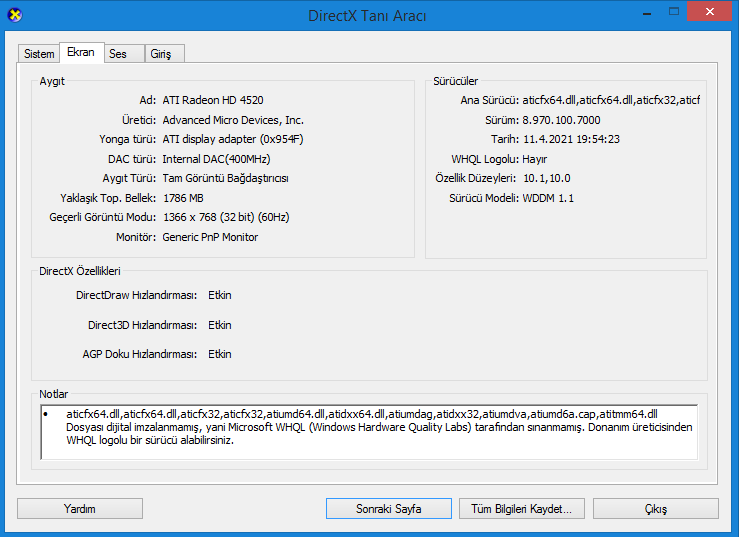Click Etkin next to AGP Doku Hızlandırması
Screen dimensions: 739x537
click(220, 354)
